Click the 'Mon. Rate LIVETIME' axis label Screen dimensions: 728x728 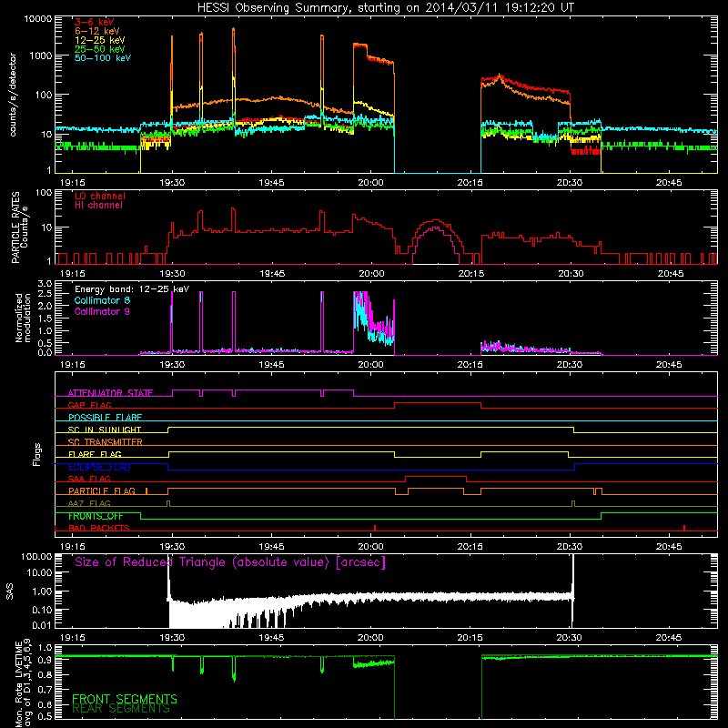point(19,684)
